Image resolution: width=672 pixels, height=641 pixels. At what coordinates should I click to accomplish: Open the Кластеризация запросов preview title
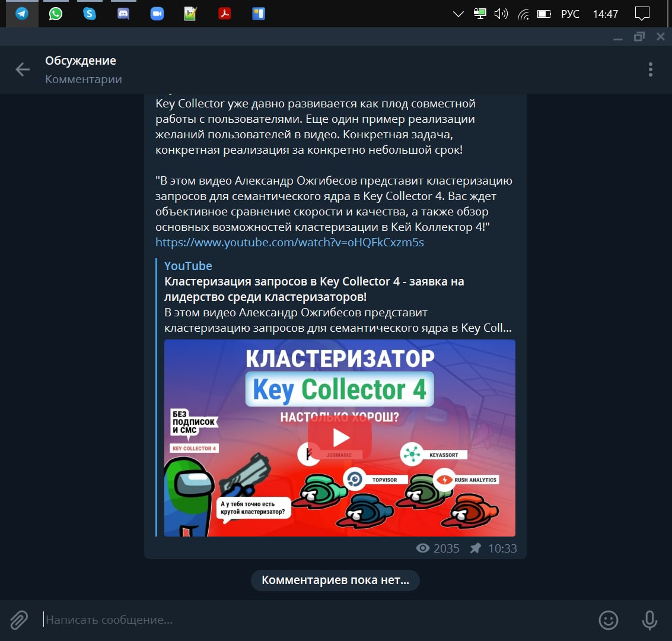[x=314, y=289]
